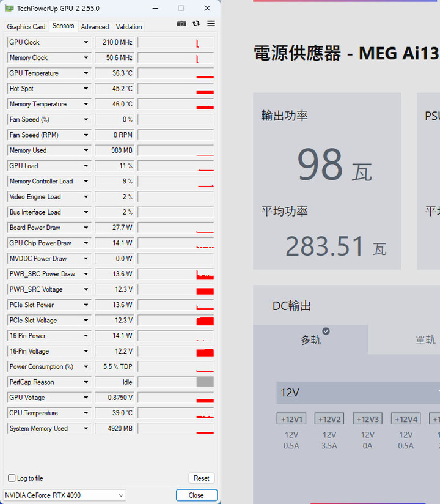The image size is (440, 504).
Task: Click the Reset button
Action: pos(202,478)
